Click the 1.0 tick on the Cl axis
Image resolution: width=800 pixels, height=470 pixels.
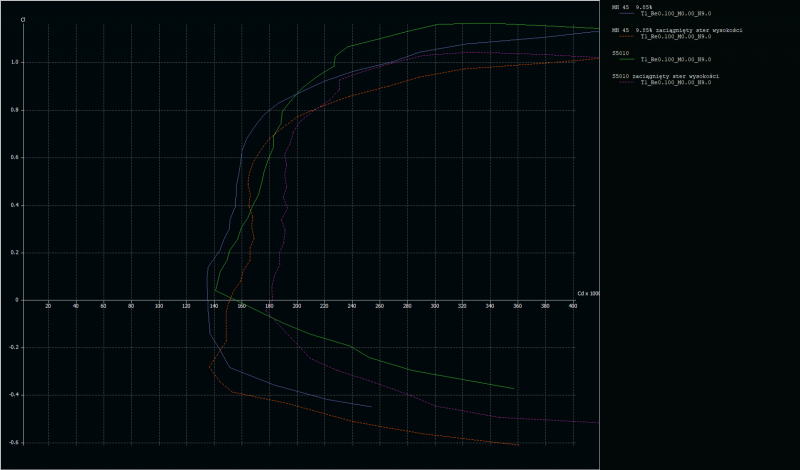point(14,62)
